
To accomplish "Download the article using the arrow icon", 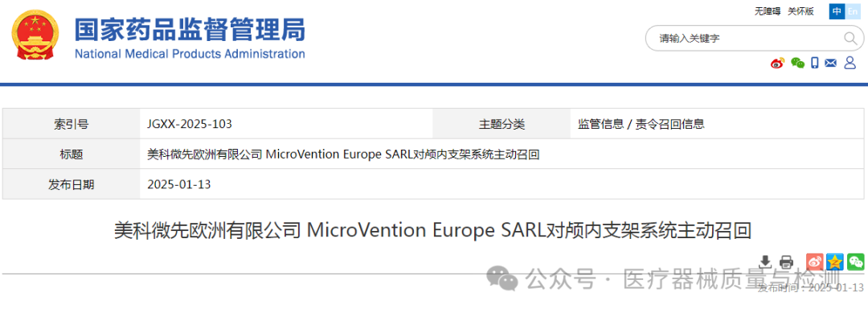I will tap(766, 262).
